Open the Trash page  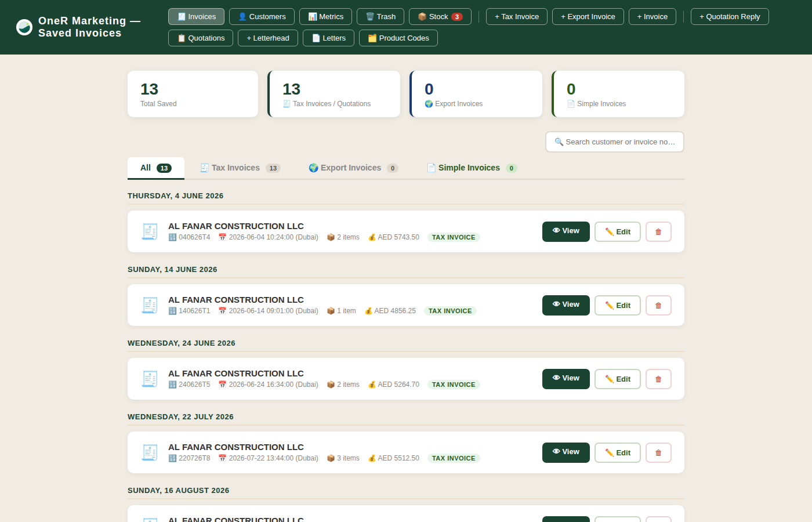(x=380, y=17)
